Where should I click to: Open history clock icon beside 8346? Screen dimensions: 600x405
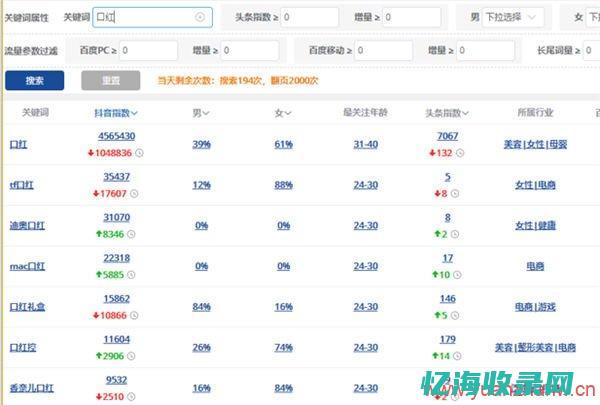131,234
